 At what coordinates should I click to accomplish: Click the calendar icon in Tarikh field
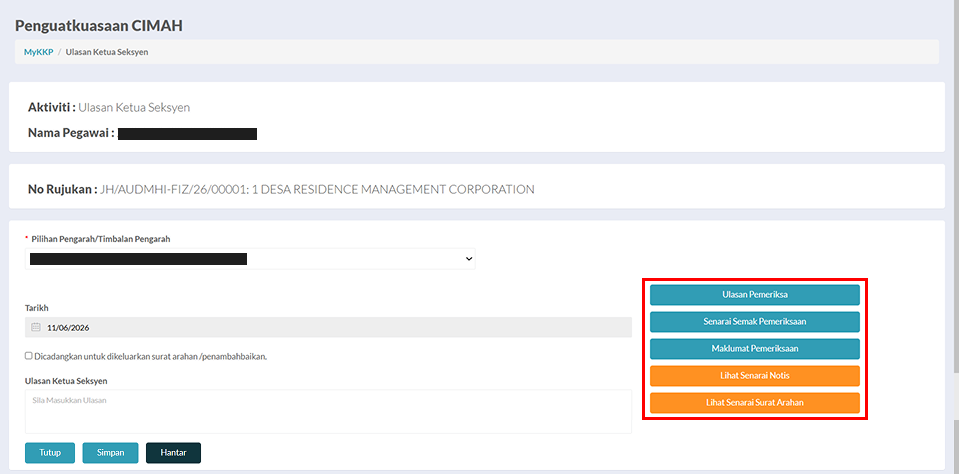click(x=35, y=327)
